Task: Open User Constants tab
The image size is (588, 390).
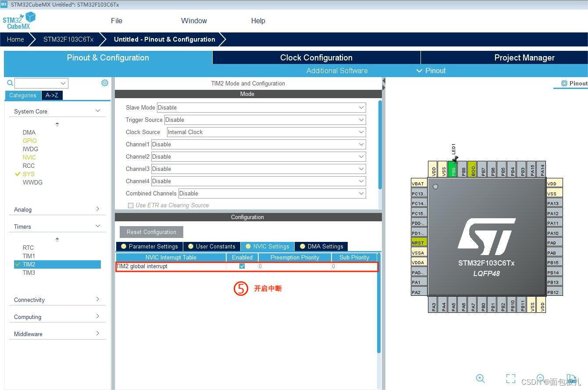Action: pos(212,246)
